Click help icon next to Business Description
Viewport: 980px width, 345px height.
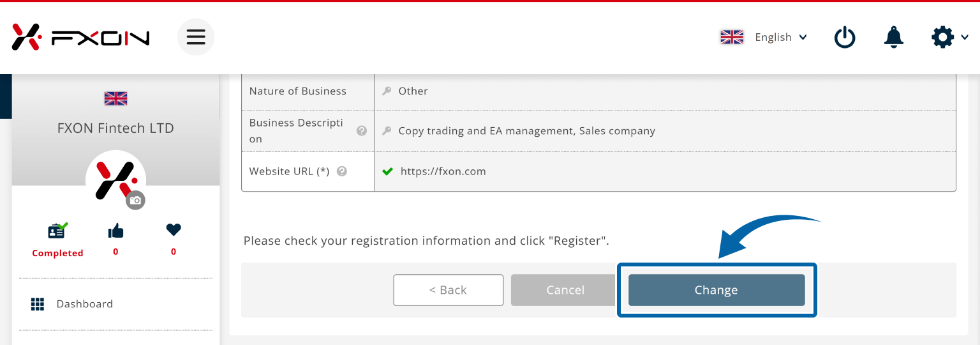[x=362, y=130]
